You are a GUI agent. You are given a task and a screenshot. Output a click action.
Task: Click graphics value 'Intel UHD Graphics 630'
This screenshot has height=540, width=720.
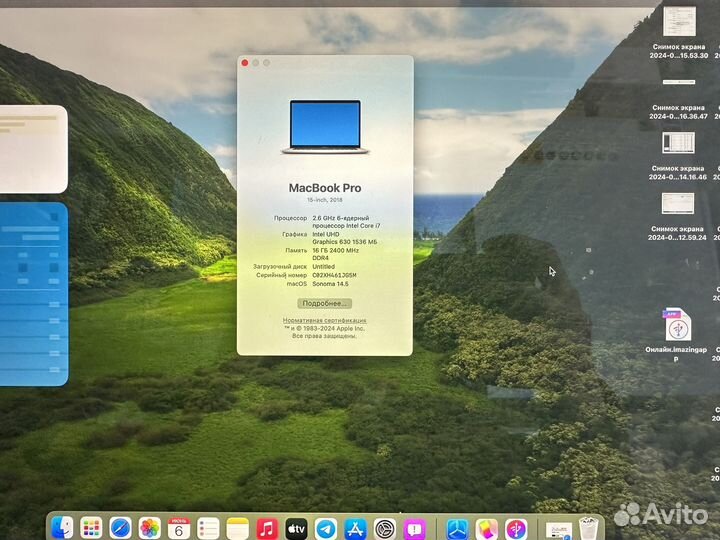[x=344, y=238]
